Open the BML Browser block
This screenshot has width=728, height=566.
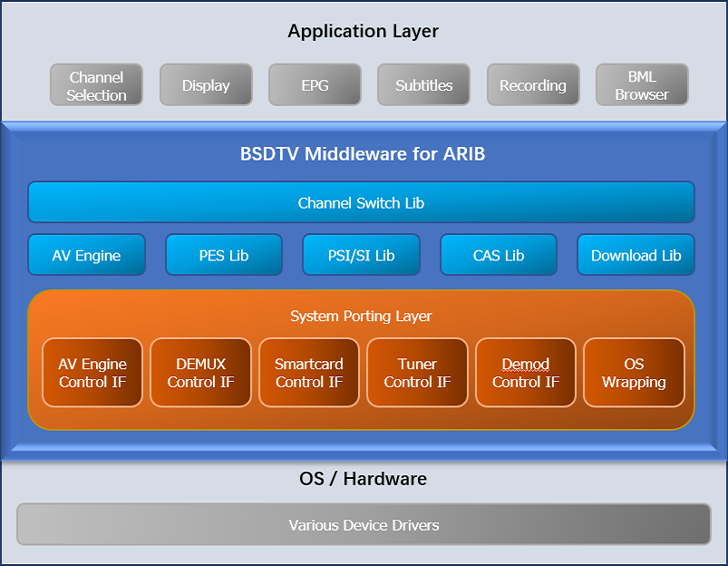(x=642, y=85)
